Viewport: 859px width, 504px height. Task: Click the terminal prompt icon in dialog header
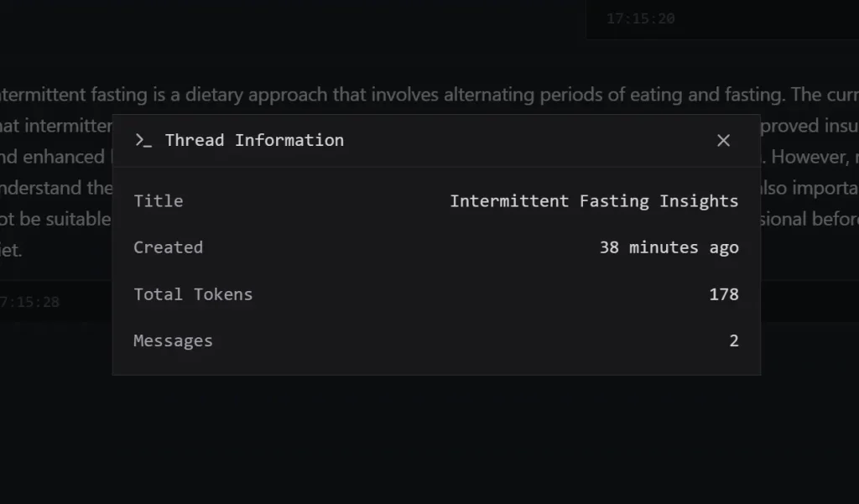point(143,140)
